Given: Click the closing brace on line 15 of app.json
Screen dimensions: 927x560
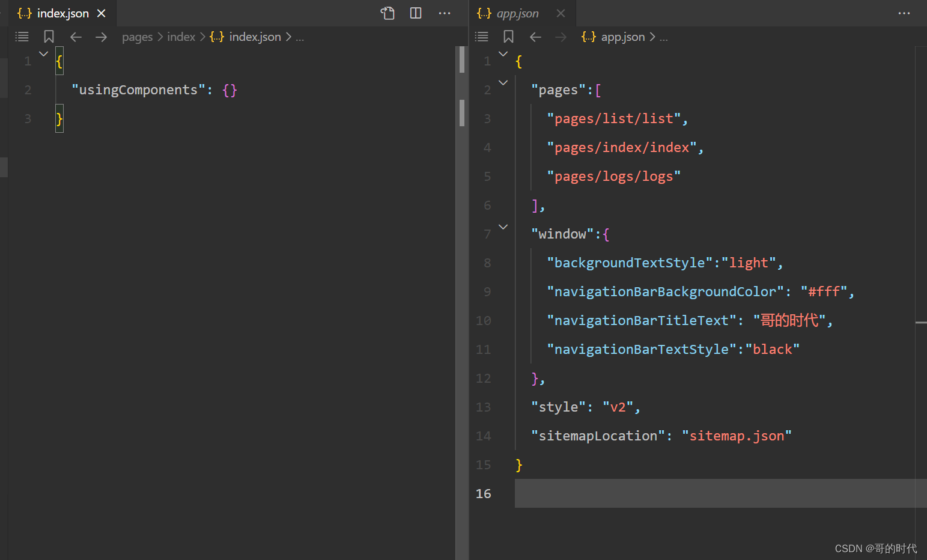Looking at the screenshot, I should [x=519, y=465].
